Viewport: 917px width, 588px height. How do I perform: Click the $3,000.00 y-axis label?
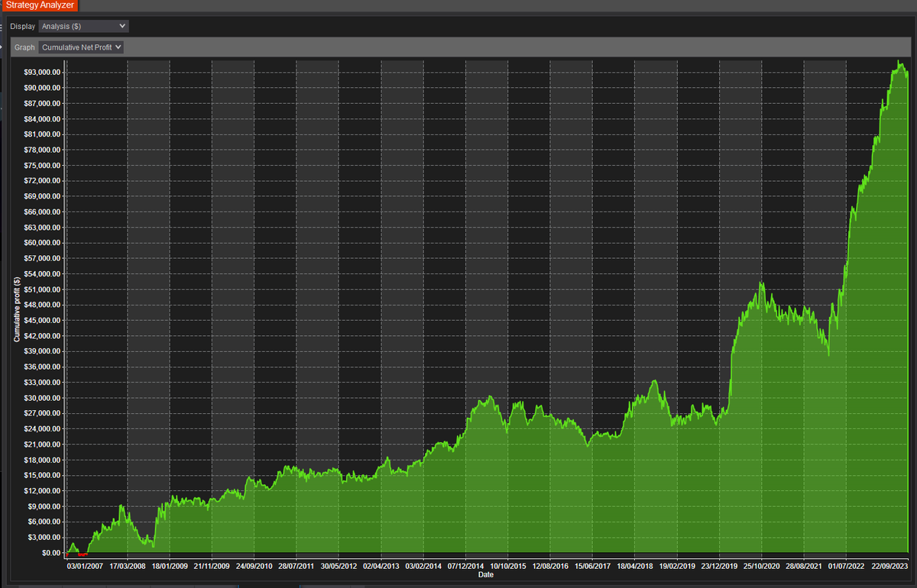point(45,538)
